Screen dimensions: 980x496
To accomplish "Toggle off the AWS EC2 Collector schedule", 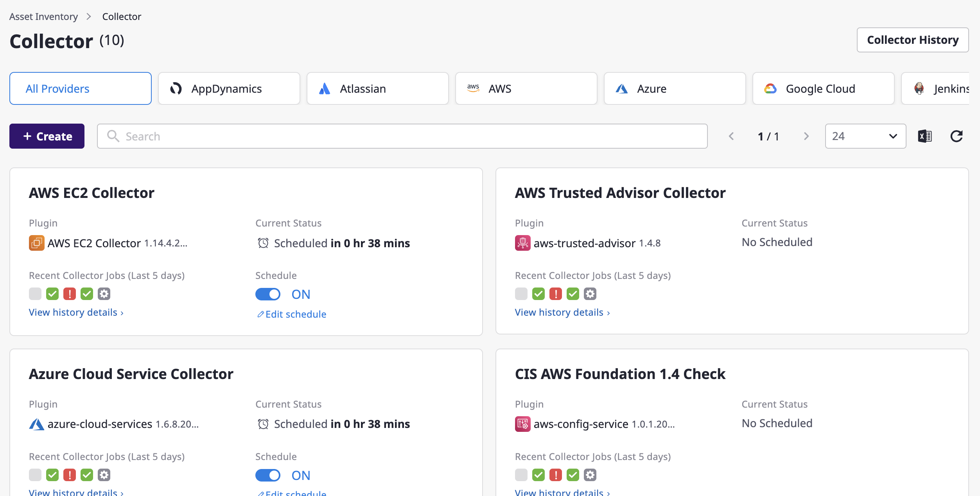I will (268, 294).
